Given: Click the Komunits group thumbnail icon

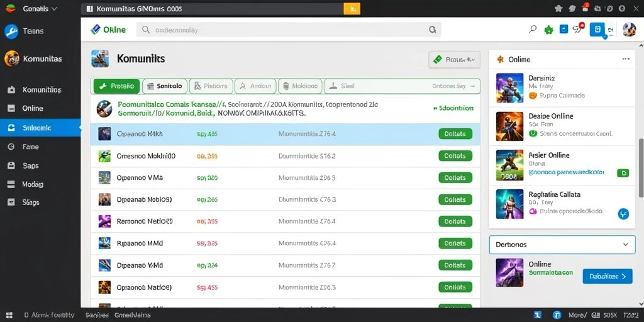Looking at the screenshot, I should pyautogui.click(x=100, y=58).
